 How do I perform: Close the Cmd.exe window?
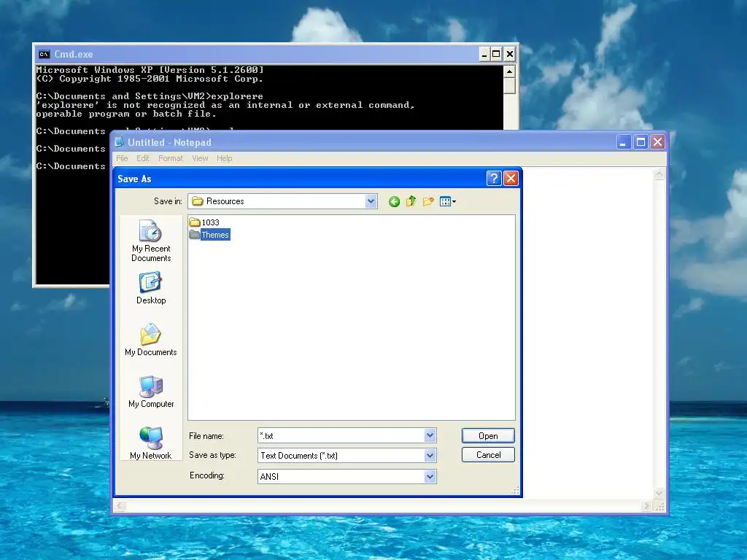click(x=510, y=54)
